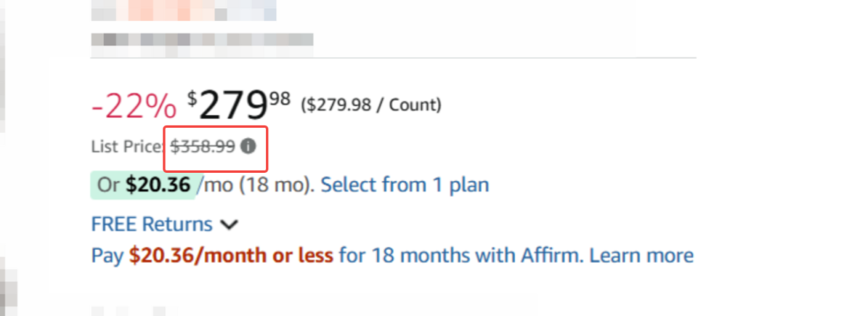Click the for 18 months with Affirm text
This screenshot has height=316, width=868.
[461, 256]
